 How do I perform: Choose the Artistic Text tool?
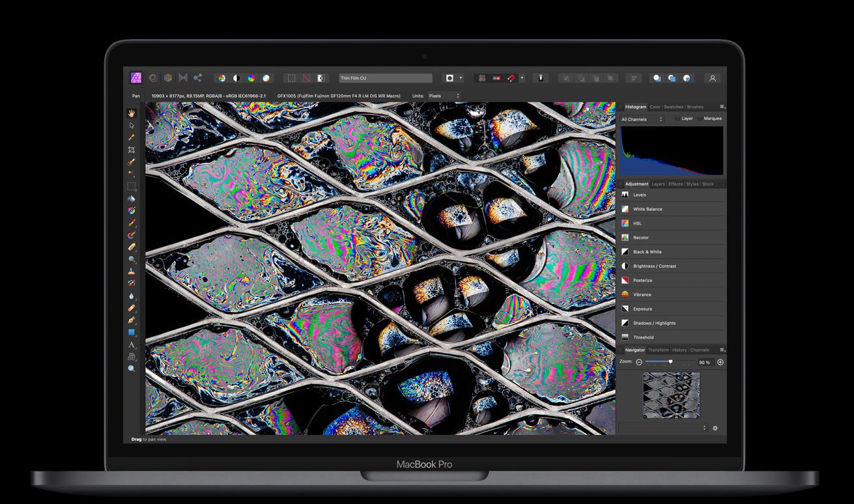tap(132, 344)
